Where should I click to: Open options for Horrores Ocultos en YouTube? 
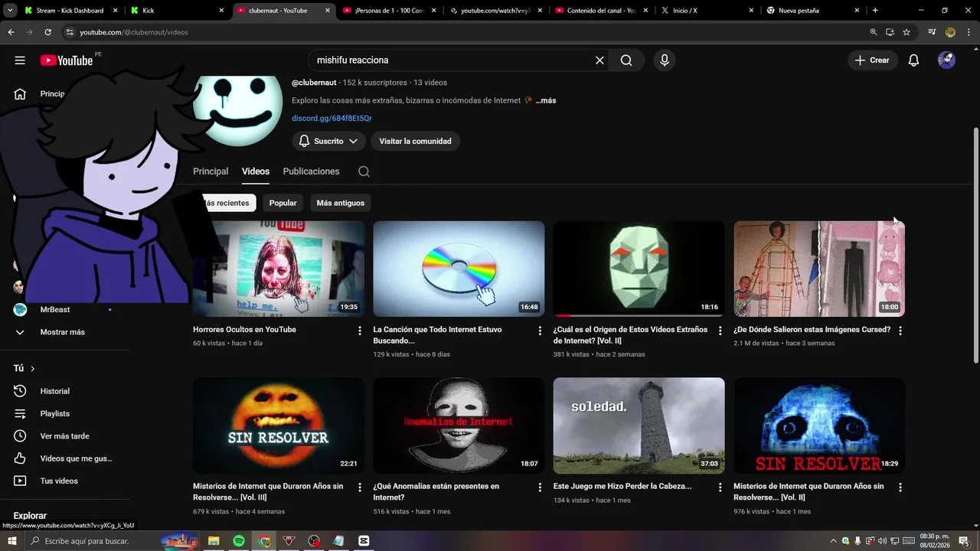[359, 331]
